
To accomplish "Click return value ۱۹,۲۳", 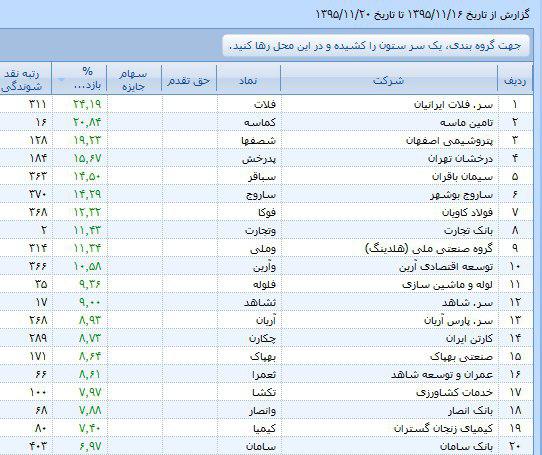I will [87, 140].
